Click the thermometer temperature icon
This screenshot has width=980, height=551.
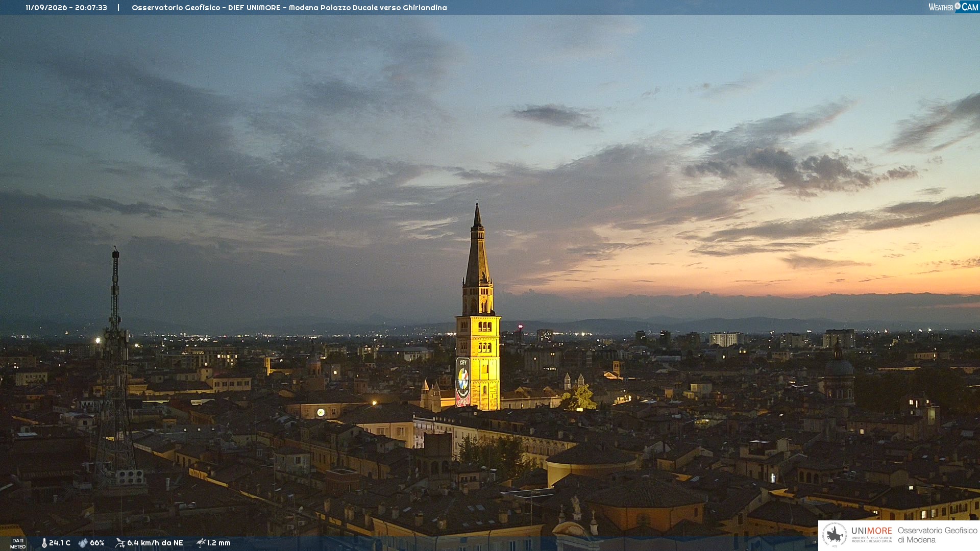44,543
